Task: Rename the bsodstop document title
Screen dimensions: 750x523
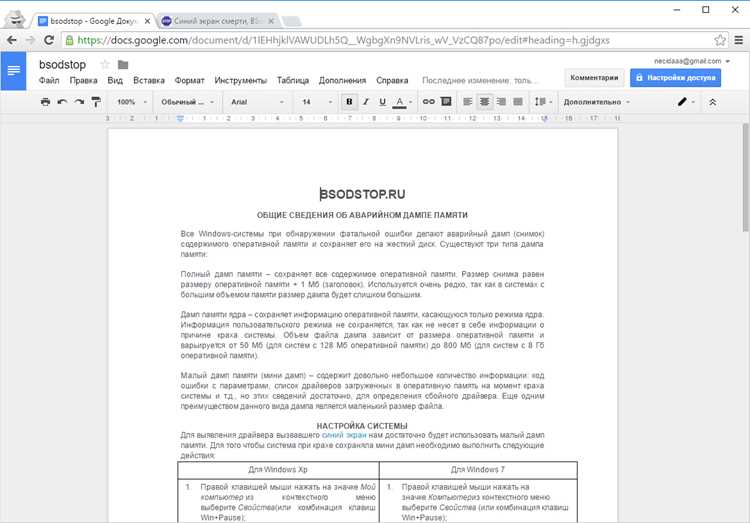Action: click(x=62, y=65)
